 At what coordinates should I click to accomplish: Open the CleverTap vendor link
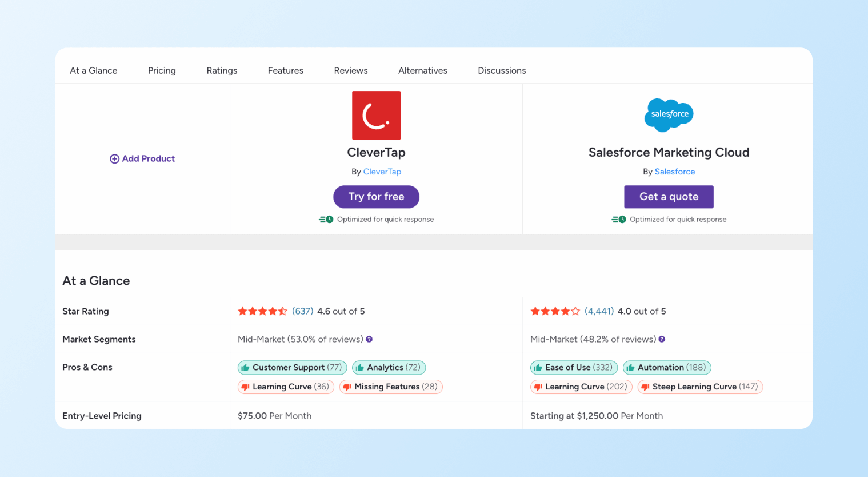pos(382,172)
